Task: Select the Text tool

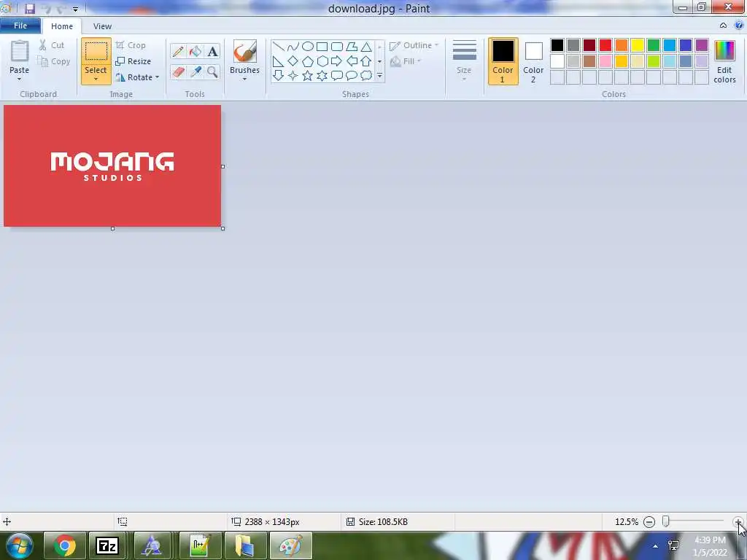Action: (x=212, y=52)
